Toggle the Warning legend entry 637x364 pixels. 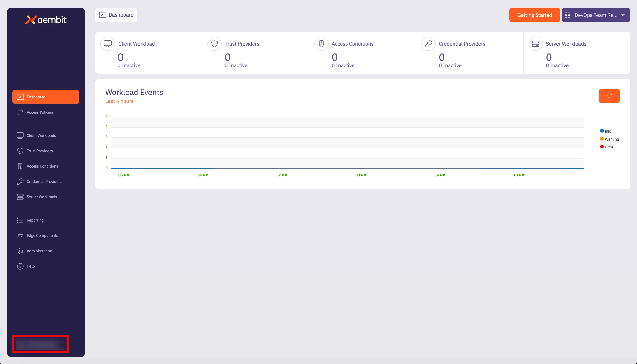[609, 139]
